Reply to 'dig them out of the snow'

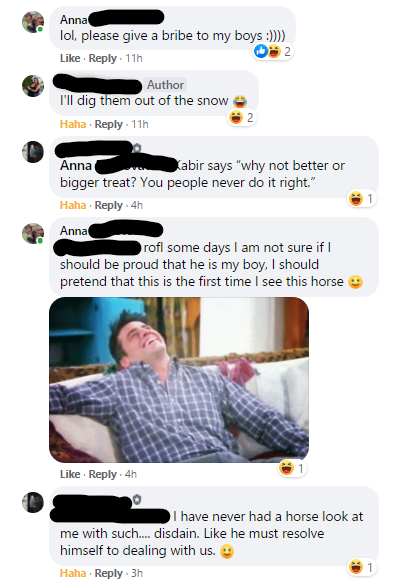(x=109, y=124)
